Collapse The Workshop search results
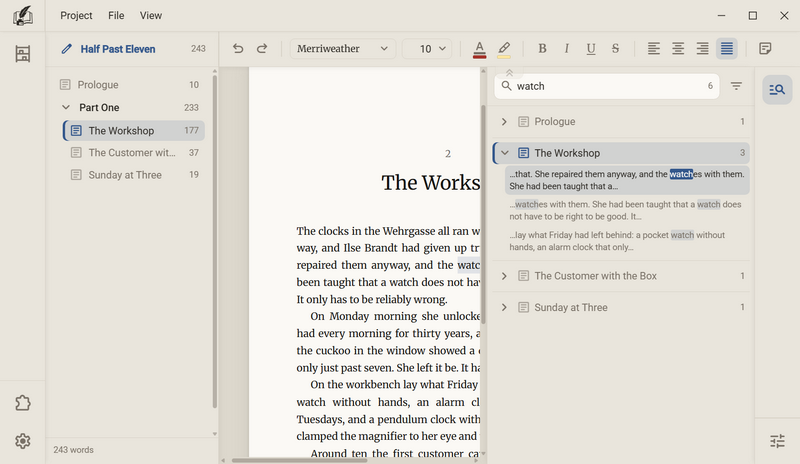 505,153
